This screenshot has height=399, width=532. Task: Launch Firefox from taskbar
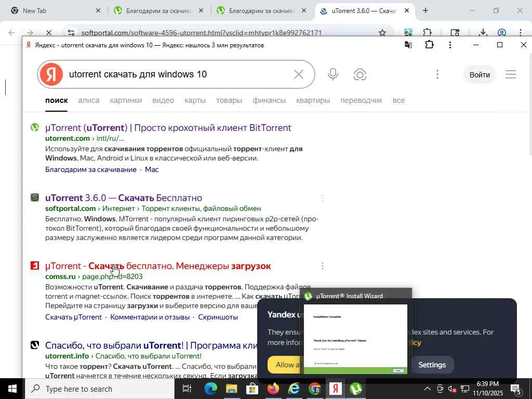[x=273, y=389]
